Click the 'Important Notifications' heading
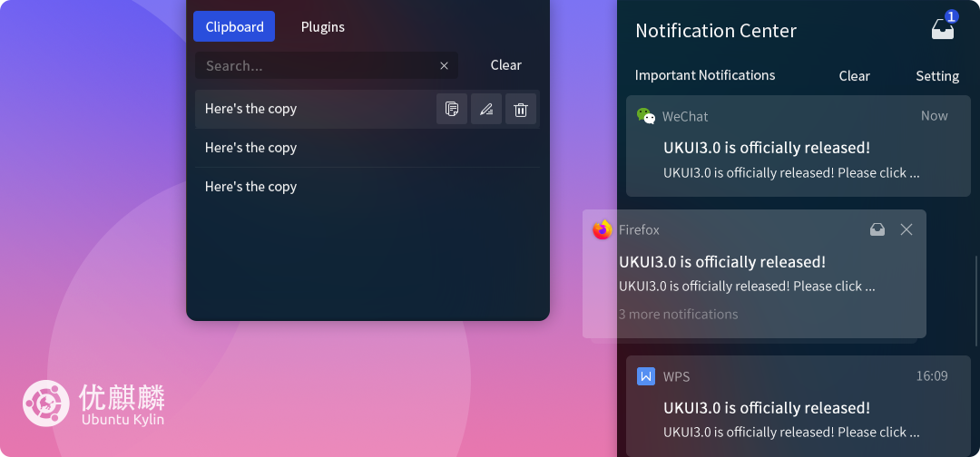 tap(705, 75)
